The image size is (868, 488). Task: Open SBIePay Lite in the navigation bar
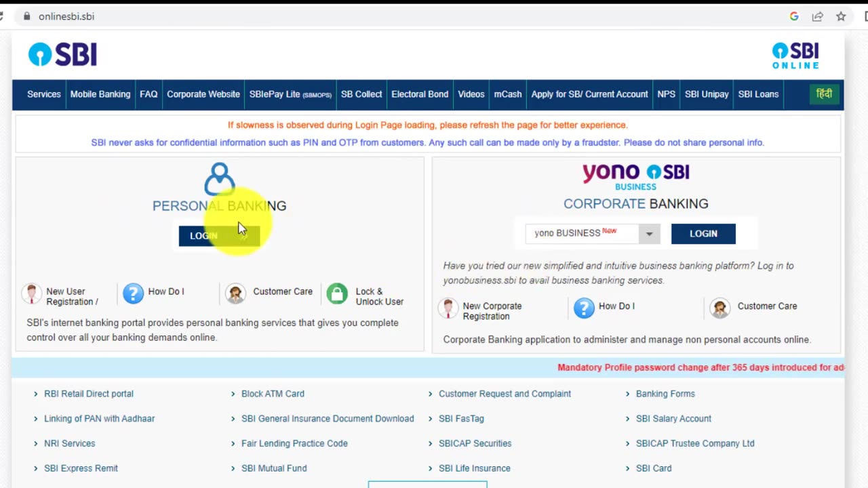pyautogui.click(x=290, y=94)
